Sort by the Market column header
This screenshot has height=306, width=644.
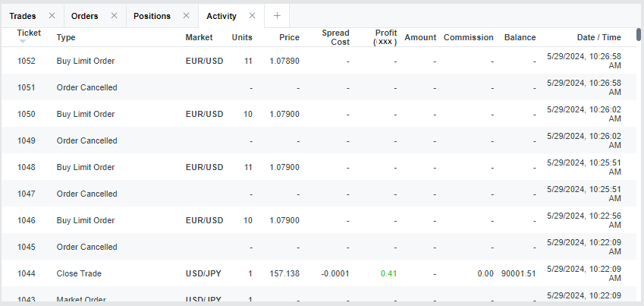[199, 37]
